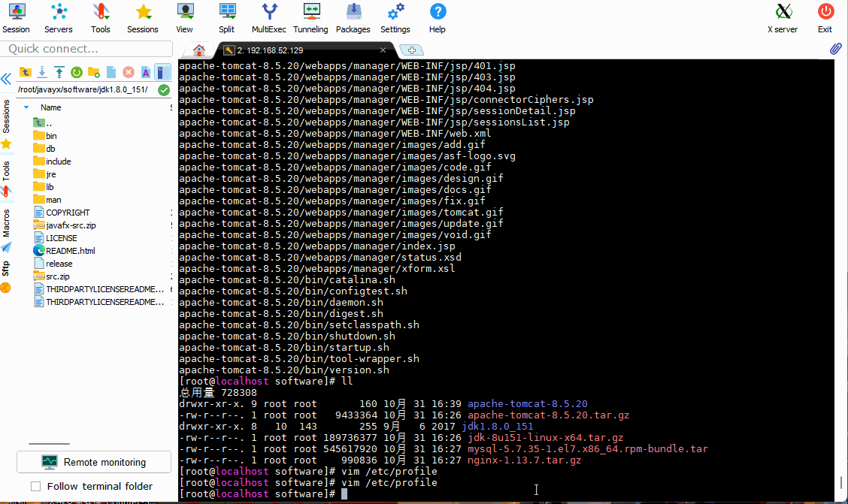Click the SFTP download selected files icon
Image resolution: width=848 pixels, height=504 pixels.
click(x=41, y=72)
